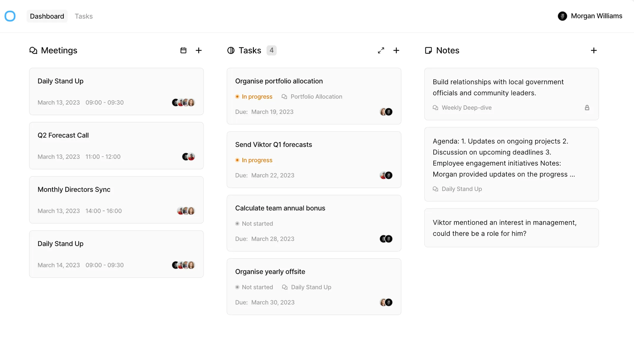Click the add new task plus icon

click(x=396, y=50)
